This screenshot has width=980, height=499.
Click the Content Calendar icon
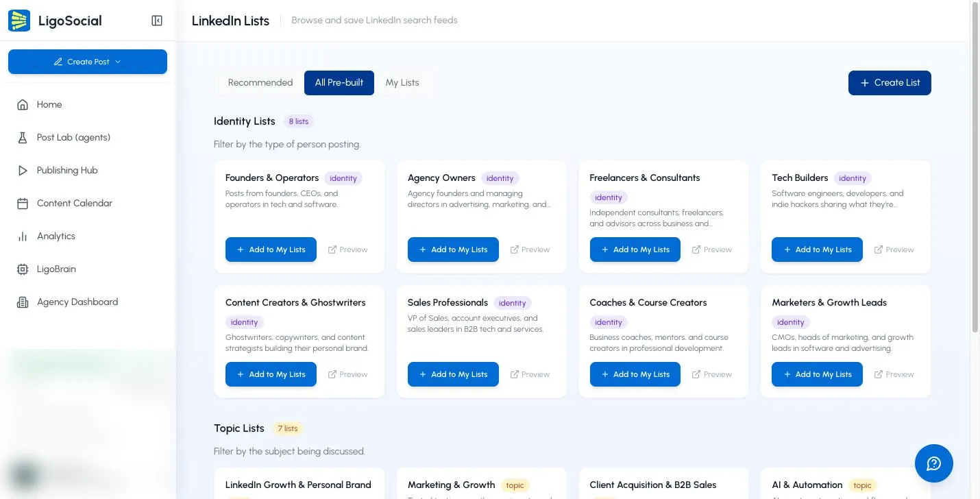(x=23, y=203)
